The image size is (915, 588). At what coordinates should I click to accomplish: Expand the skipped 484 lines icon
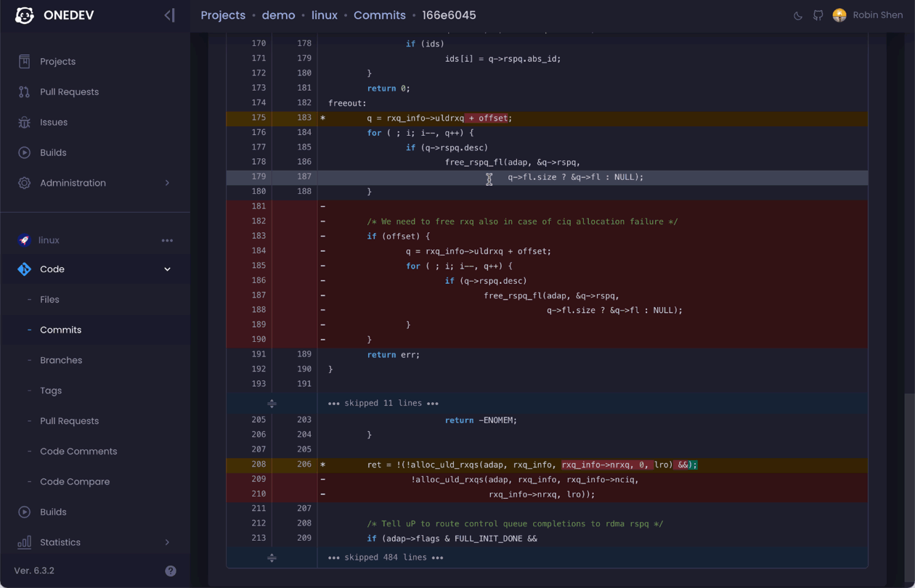coord(272,558)
